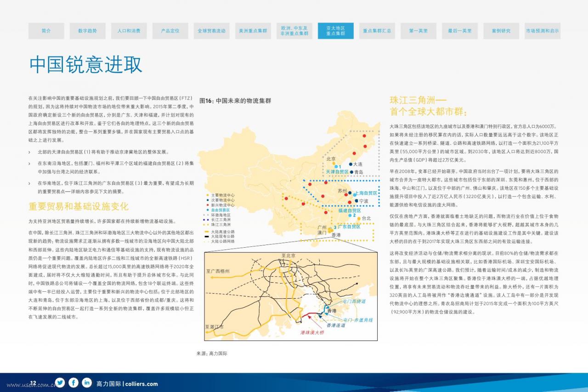Switch to the 数字趋势 tab
Screen dimensions: 588x392
pyautogui.click(x=88, y=31)
